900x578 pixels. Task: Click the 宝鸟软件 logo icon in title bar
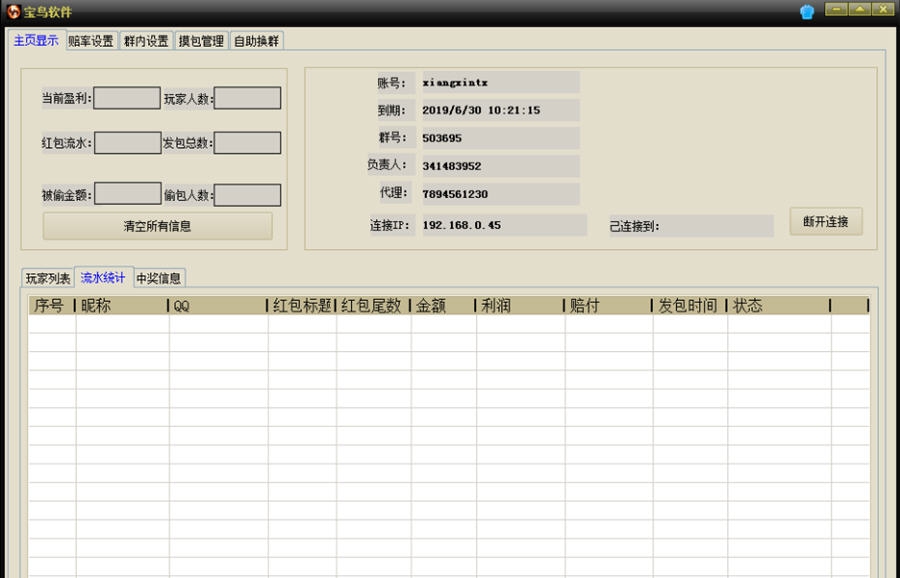13,10
